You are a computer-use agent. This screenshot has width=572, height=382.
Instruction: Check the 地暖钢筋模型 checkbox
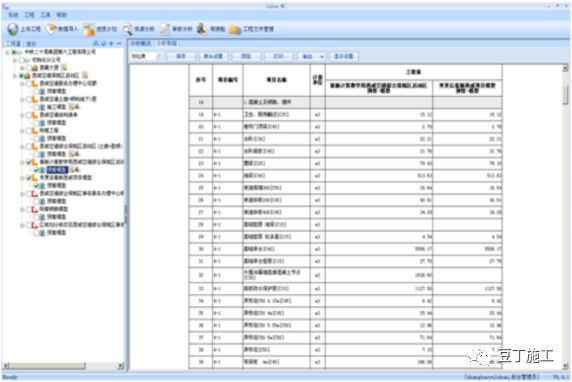(x=29, y=209)
